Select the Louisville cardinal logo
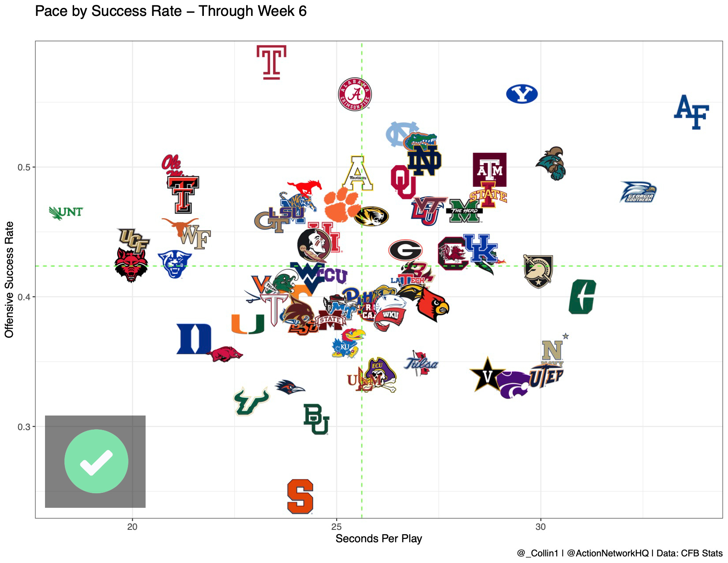The image size is (728, 563). point(432,304)
